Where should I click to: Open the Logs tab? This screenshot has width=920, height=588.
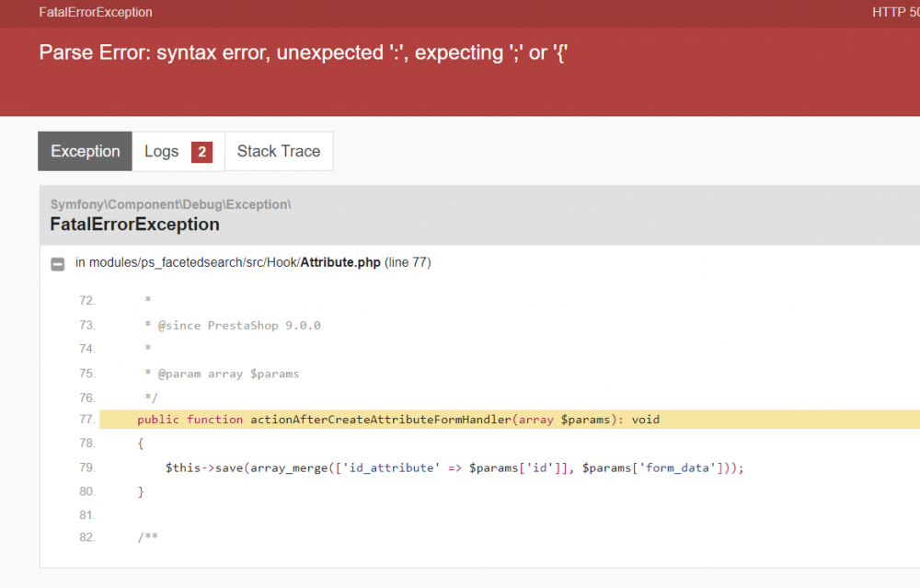[162, 152]
